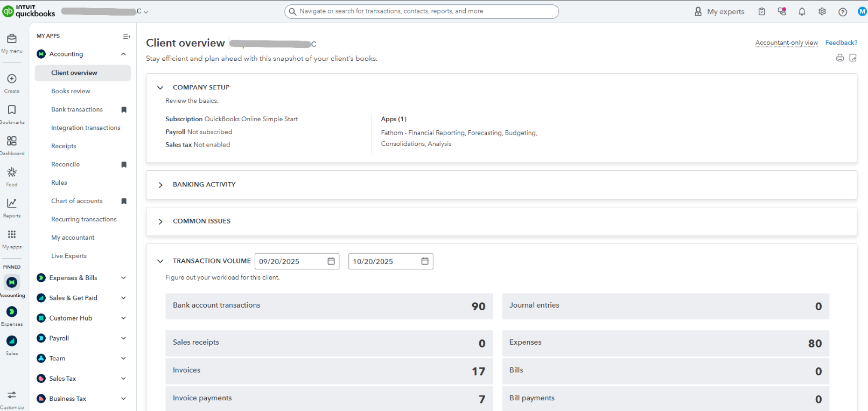Click the end date field 10/20/2025

coord(390,261)
